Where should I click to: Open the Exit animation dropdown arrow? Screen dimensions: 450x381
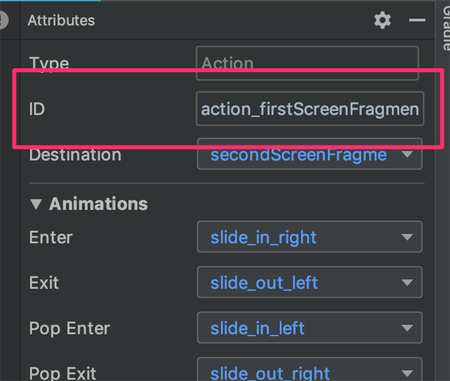[x=407, y=283]
